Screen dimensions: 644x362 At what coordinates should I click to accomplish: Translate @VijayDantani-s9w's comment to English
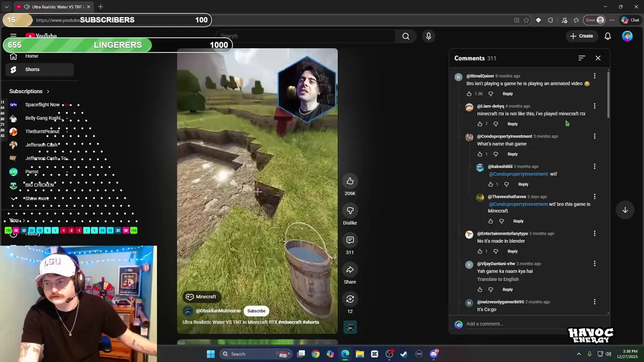tap(498, 280)
